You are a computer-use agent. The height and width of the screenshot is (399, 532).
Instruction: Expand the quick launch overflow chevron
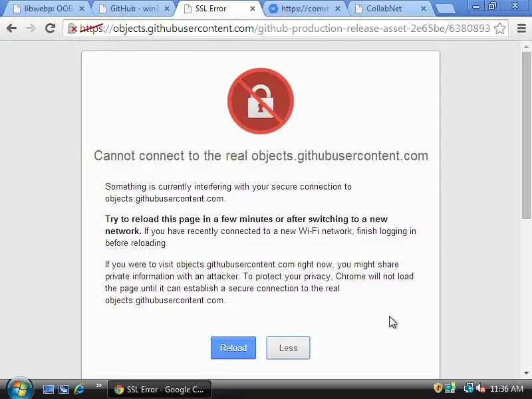pyautogui.click(x=98, y=386)
